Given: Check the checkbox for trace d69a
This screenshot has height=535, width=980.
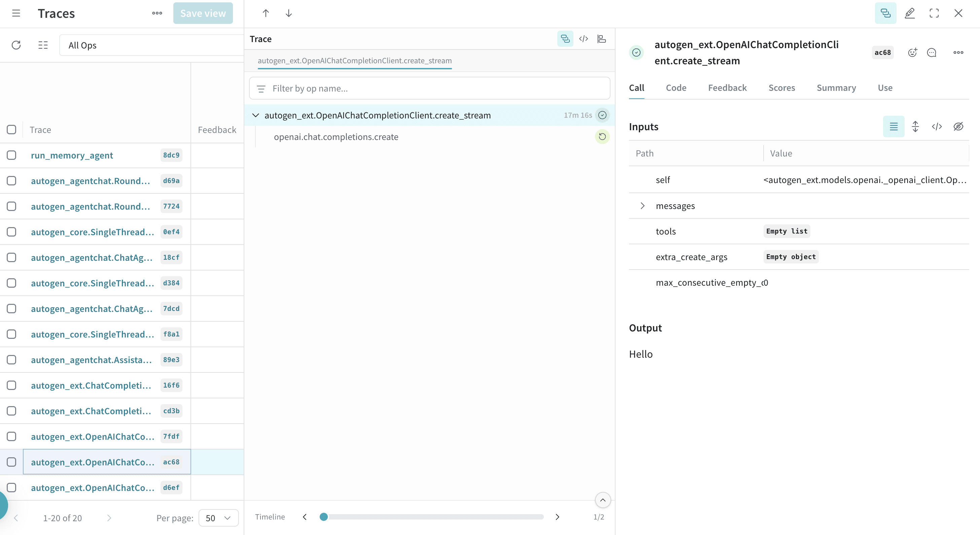Looking at the screenshot, I should point(11,181).
